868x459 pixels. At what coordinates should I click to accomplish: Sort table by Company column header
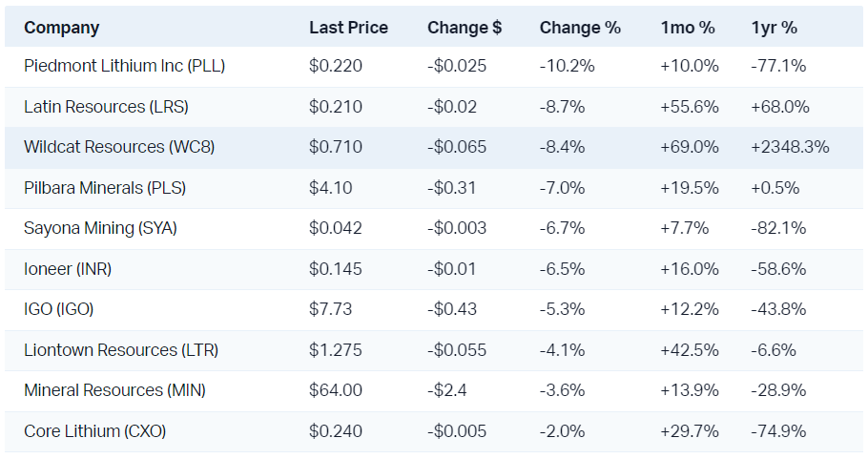click(x=61, y=28)
